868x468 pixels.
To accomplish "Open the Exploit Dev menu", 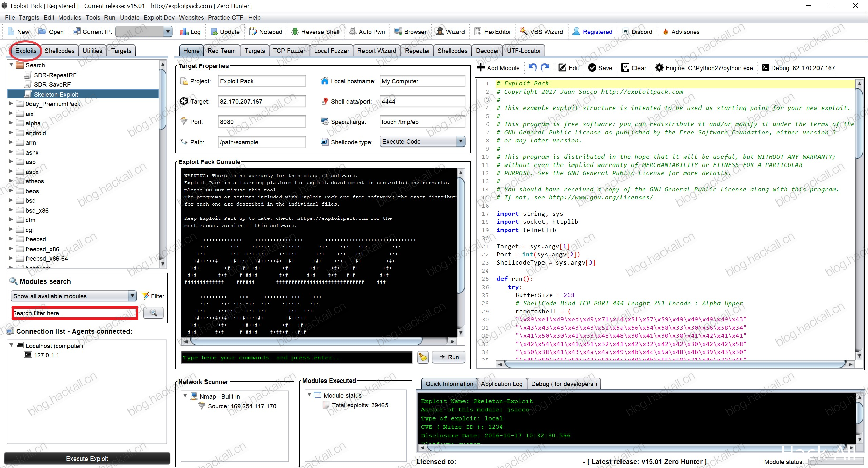I will pos(159,18).
